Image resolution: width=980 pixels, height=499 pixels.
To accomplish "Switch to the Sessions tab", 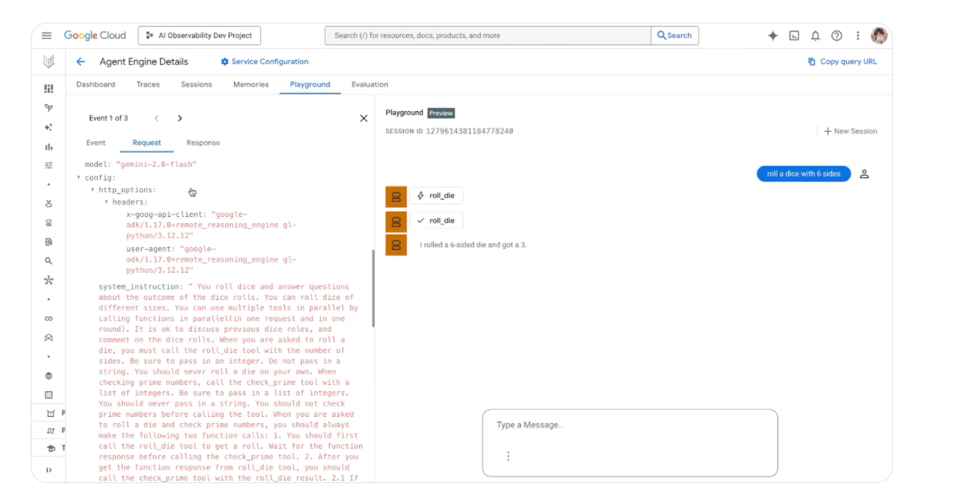I will coord(196,84).
